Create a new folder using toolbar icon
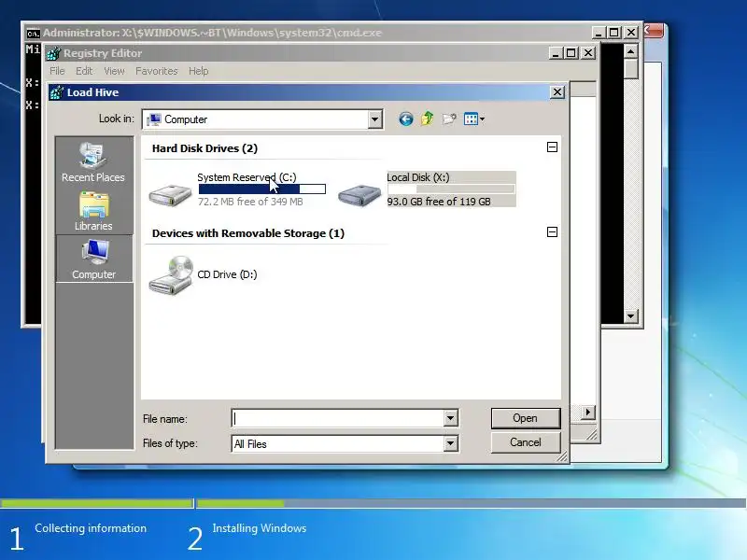Screen dimensions: 747x560 (449, 119)
